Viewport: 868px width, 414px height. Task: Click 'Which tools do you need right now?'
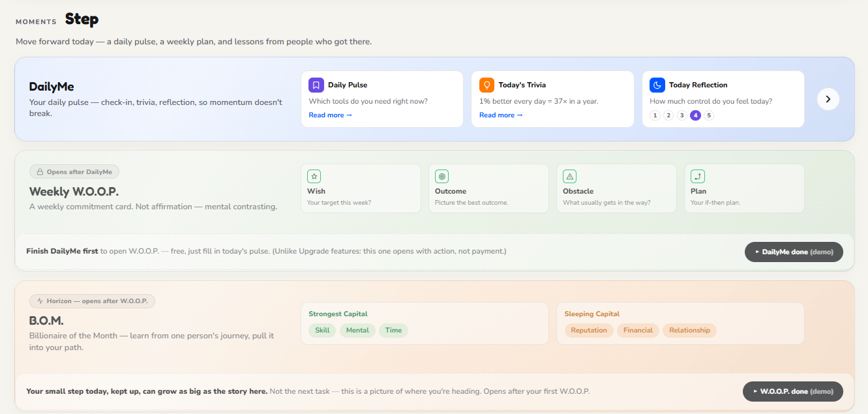click(368, 101)
